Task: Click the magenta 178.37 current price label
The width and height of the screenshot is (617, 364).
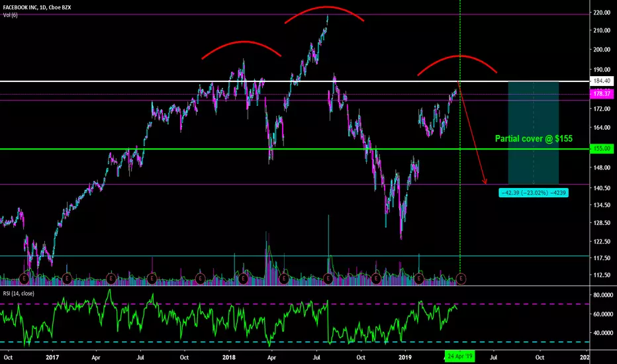Action: point(602,94)
